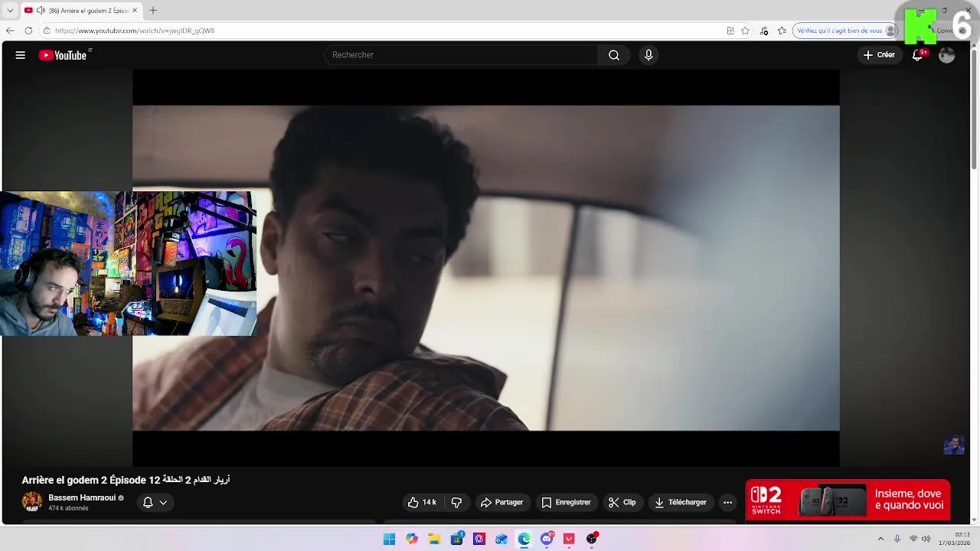Click the Créer button
This screenshot has width=980, height=551.
pos(879,55)
